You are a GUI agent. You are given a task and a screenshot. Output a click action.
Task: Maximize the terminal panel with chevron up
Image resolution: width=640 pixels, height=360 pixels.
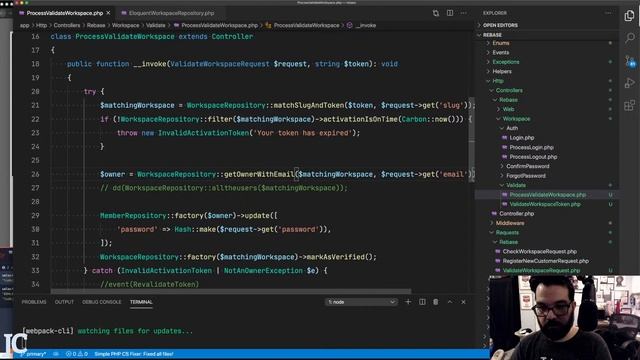point(450,302)
